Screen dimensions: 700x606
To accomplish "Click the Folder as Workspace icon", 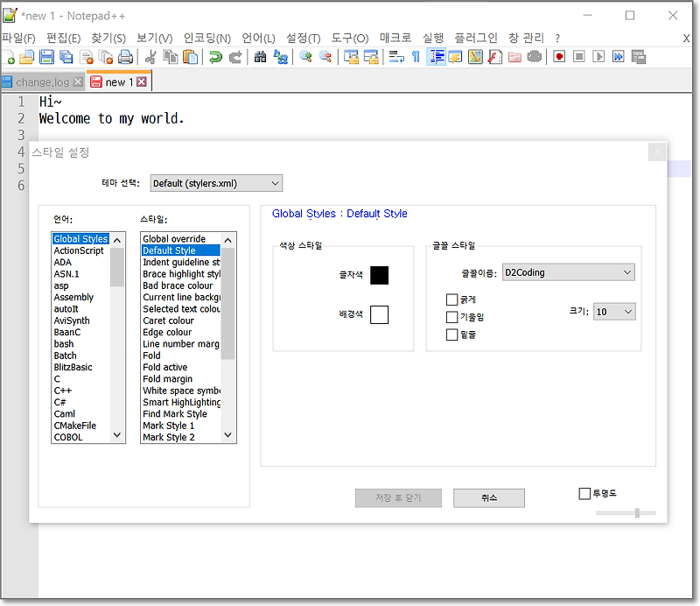I will point(514,57).
